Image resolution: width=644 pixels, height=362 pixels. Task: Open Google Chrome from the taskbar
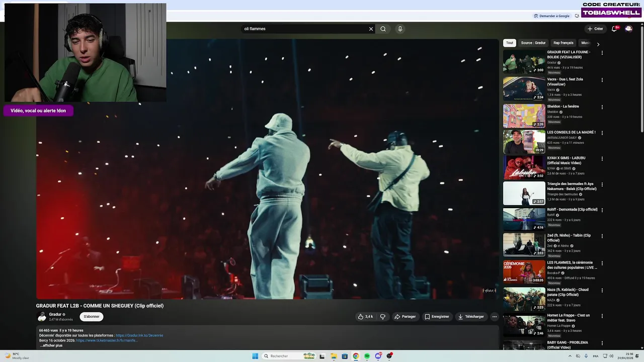coord(356,356)
